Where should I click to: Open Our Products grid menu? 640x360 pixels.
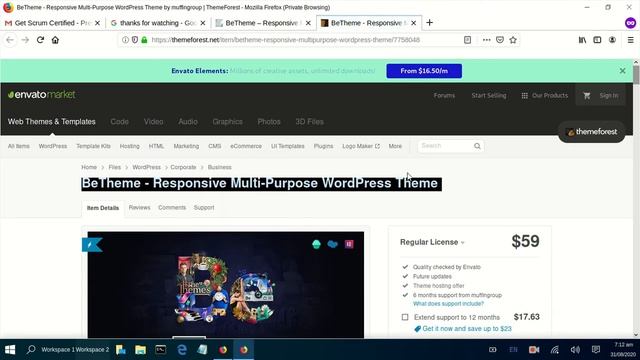544,96
